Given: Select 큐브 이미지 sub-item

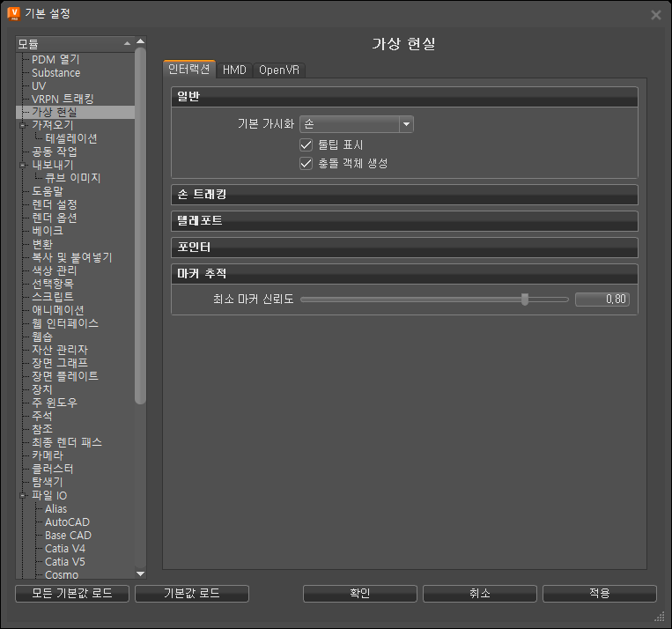Looking at the screenshot, I should pos(73,178).
